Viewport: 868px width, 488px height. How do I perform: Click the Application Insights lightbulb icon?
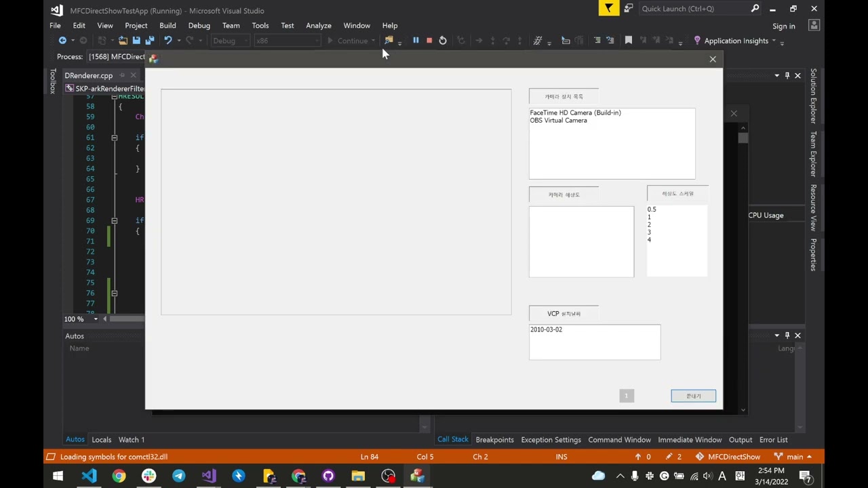point(697,41)
